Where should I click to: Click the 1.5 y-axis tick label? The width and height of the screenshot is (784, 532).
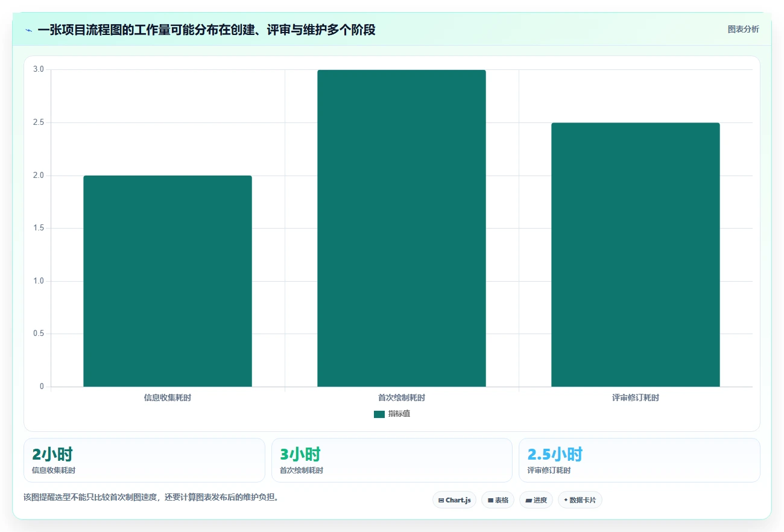[x=39, y=228]
